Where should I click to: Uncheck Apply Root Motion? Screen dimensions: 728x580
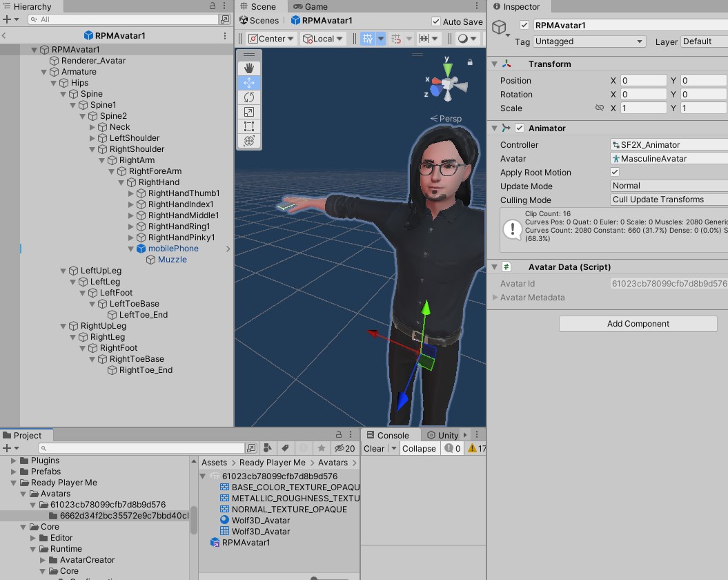coord(615,172)
